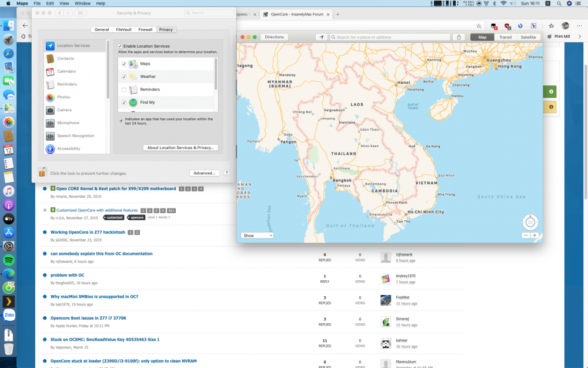Open Notification Center from menu bar
Image resolution: width=588 pixels, height=368 pixels.
(579, 4)
